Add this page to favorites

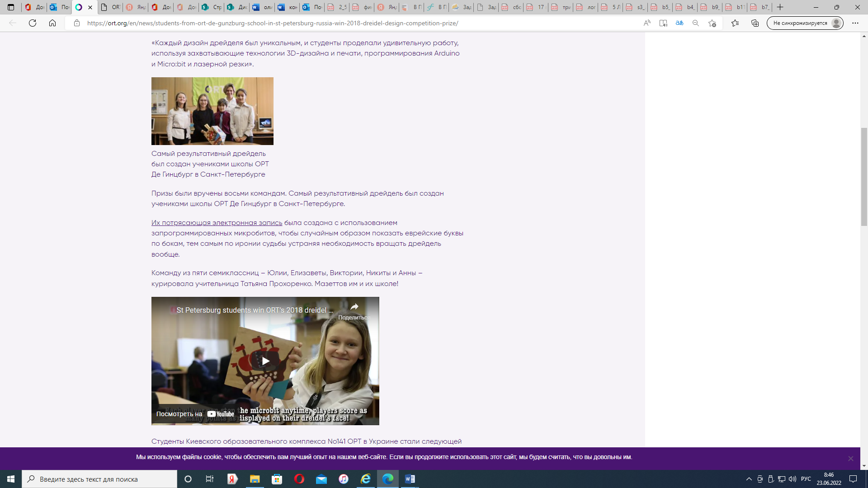tap(712, 23)
